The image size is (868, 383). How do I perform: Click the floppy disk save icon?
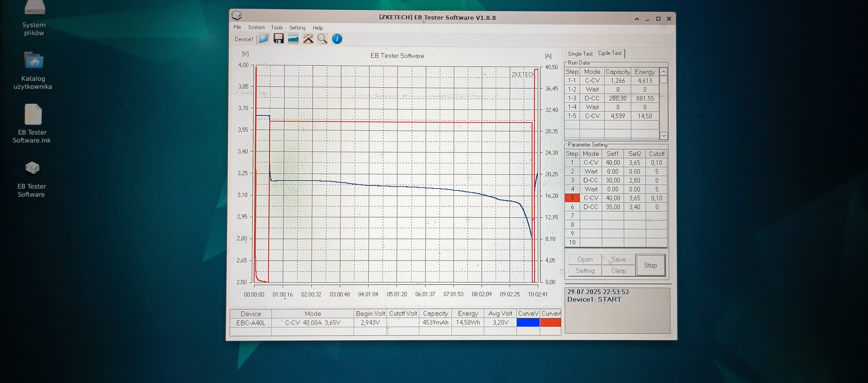pyautogui.click(x=278, y=39)
